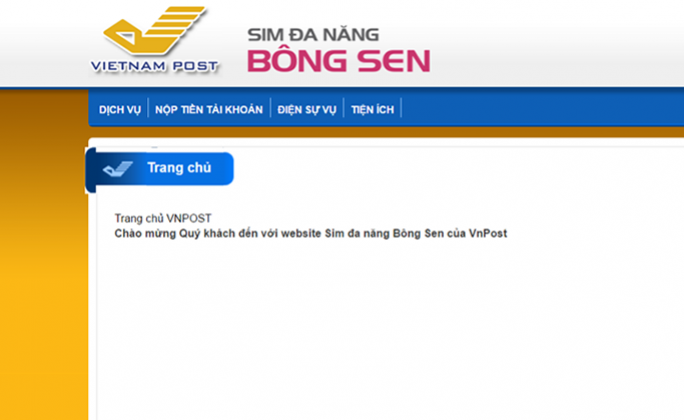Open the TIỆN ÍCH menu item
Image resolution: width=684 pixels, height=420 pixels.
point(372,109)
